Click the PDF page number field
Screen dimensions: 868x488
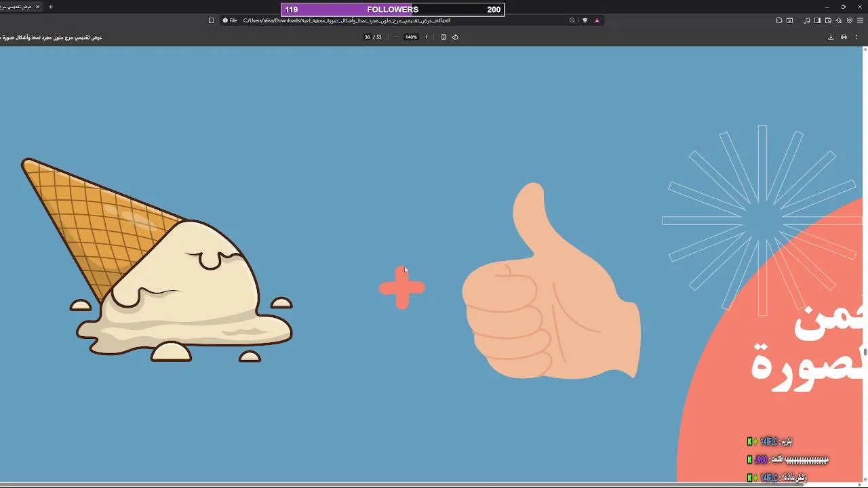368,37
